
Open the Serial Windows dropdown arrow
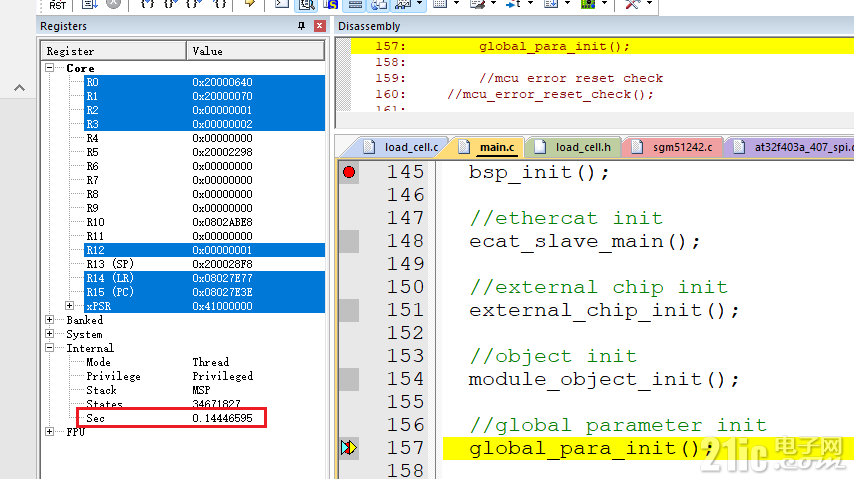tap(493, 3)
